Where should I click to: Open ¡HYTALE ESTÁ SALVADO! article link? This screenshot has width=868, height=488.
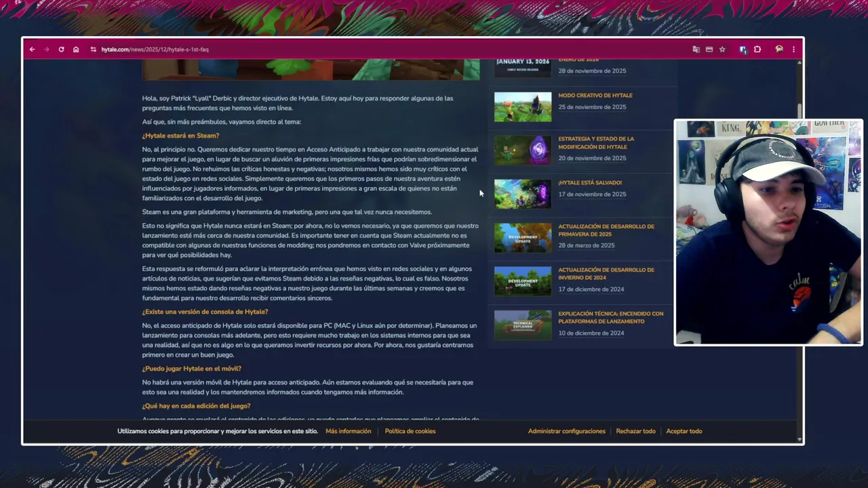coord(590,182)
